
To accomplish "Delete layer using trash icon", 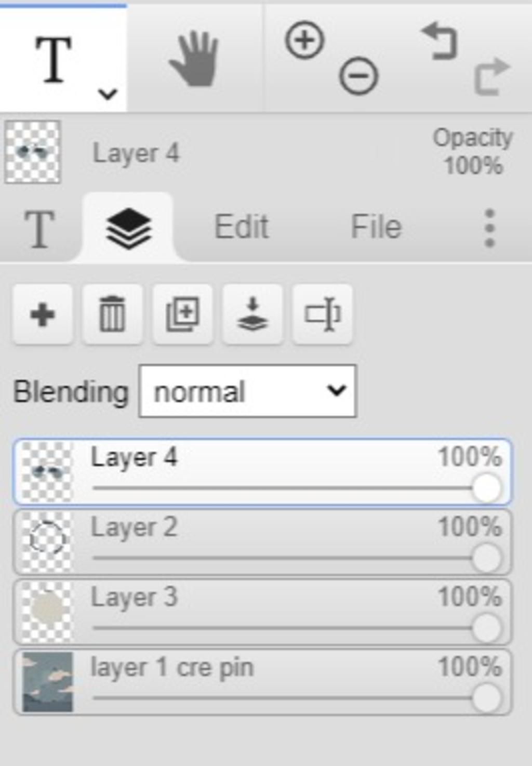I will tap(112, 314).
